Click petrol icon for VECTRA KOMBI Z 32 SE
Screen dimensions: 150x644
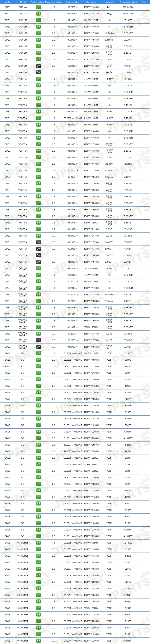point(38,334)
